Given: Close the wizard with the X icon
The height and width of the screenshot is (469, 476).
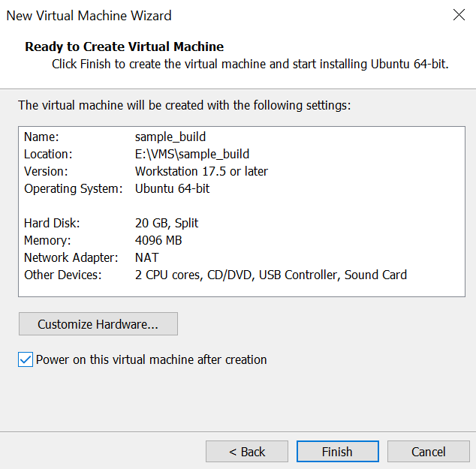Looking at the screenshot, I should (458, 15).
